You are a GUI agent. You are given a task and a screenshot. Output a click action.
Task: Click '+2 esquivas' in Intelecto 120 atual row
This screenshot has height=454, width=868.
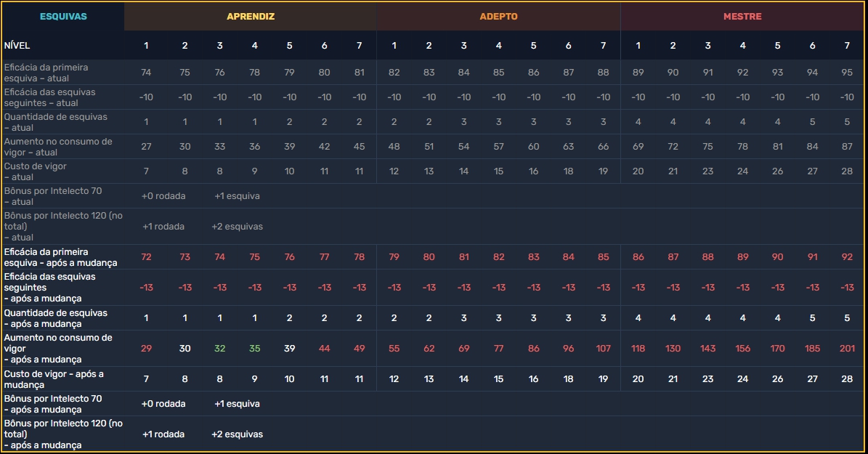(237, 227)
